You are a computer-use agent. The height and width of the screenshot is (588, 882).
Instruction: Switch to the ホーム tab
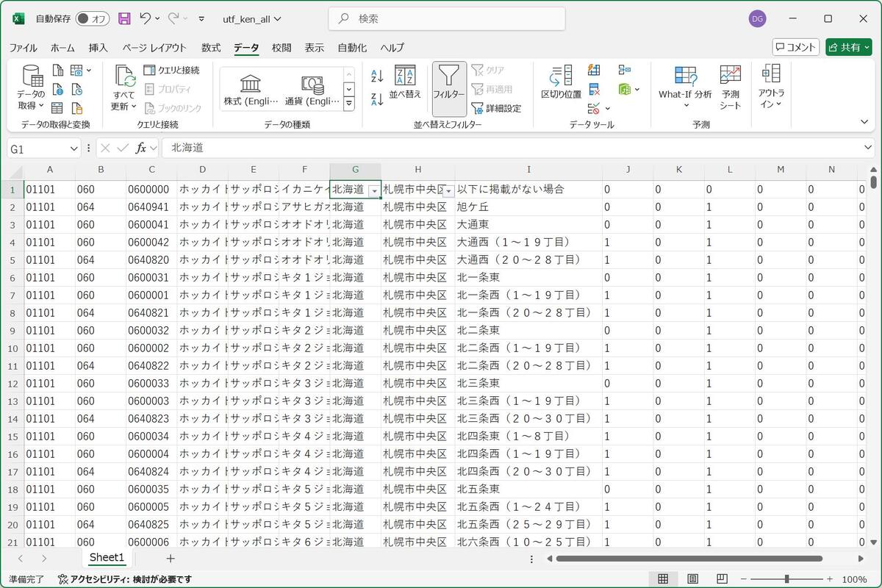coord(62,48)
